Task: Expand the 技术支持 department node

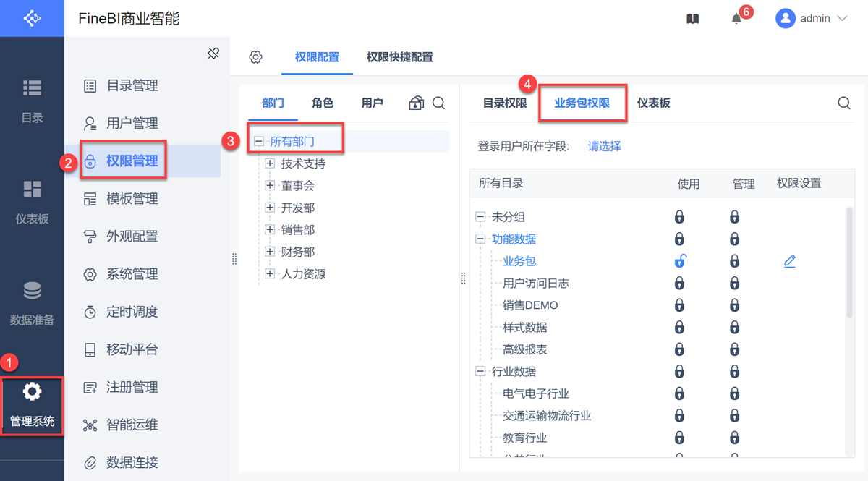Action: [270, 163]
